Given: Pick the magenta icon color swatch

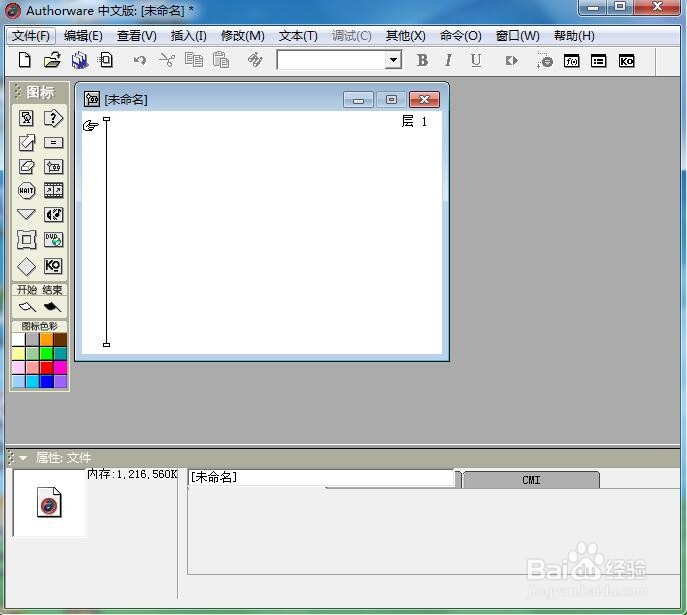Looking at the screenshot, I should point(60,368).
